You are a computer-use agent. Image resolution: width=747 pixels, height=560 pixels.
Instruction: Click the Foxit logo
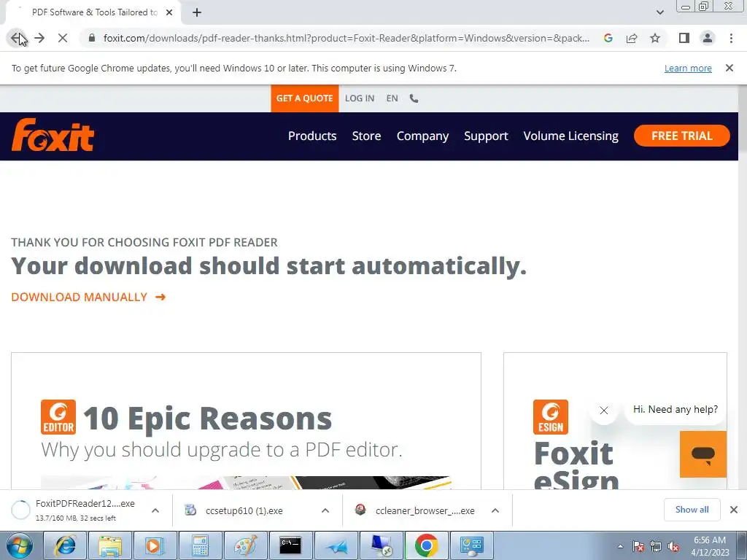click(x=53, y=135)
